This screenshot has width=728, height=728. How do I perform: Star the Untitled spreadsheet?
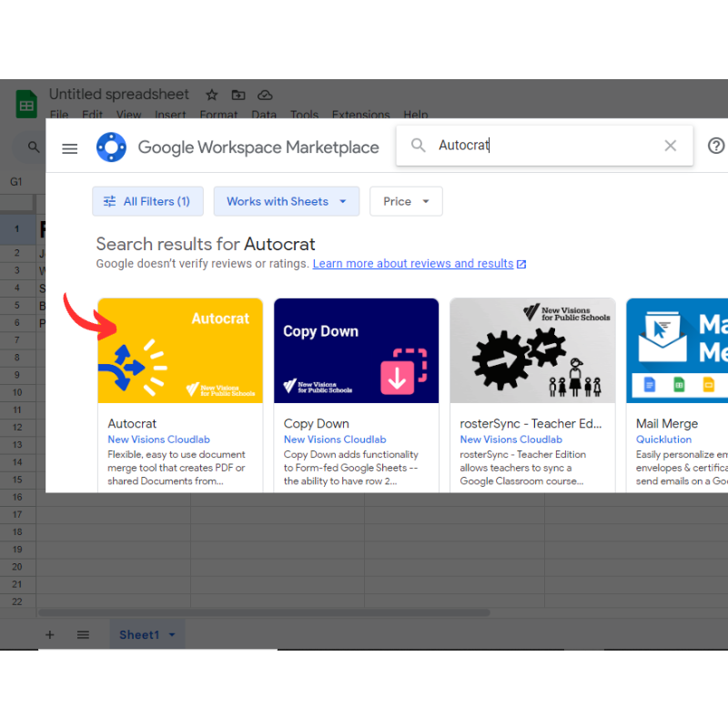pos(212,96)
